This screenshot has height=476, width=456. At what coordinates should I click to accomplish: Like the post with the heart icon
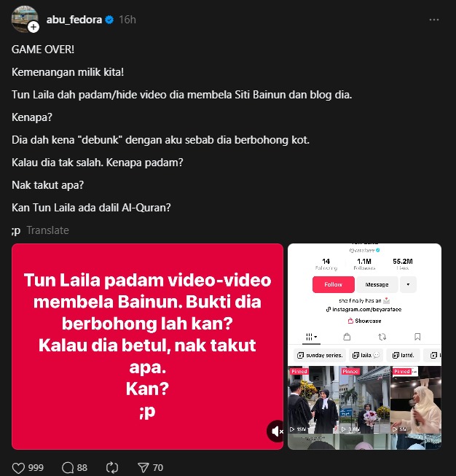click(x=18, y=468)
